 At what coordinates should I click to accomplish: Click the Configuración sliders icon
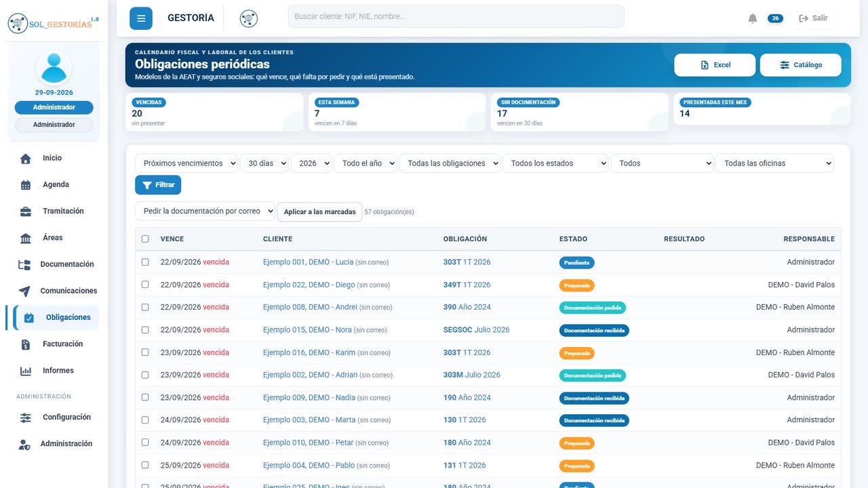[x=26, y=418]
